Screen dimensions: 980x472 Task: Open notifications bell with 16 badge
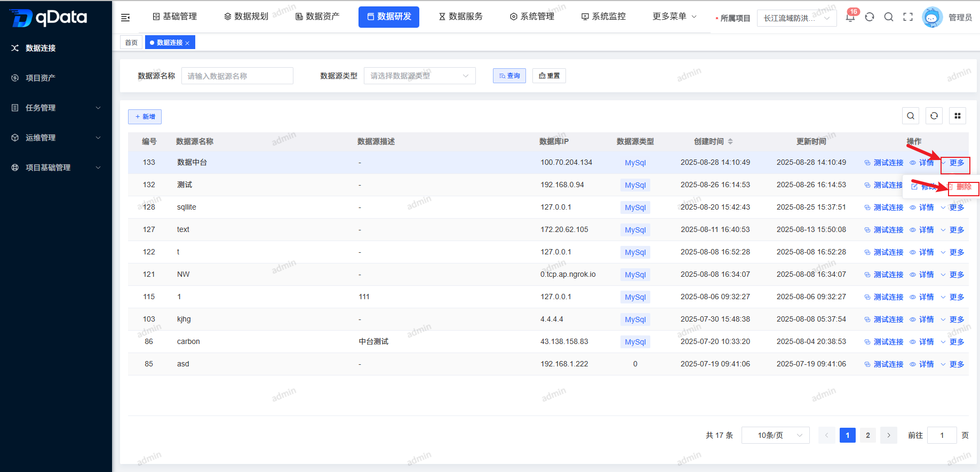850,17
